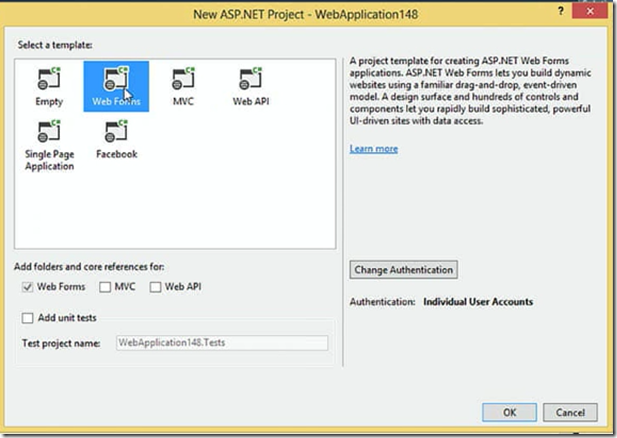Toggle the Web Forms references checkbox
This screenshot has height=438, width=617.
point(27,287)
